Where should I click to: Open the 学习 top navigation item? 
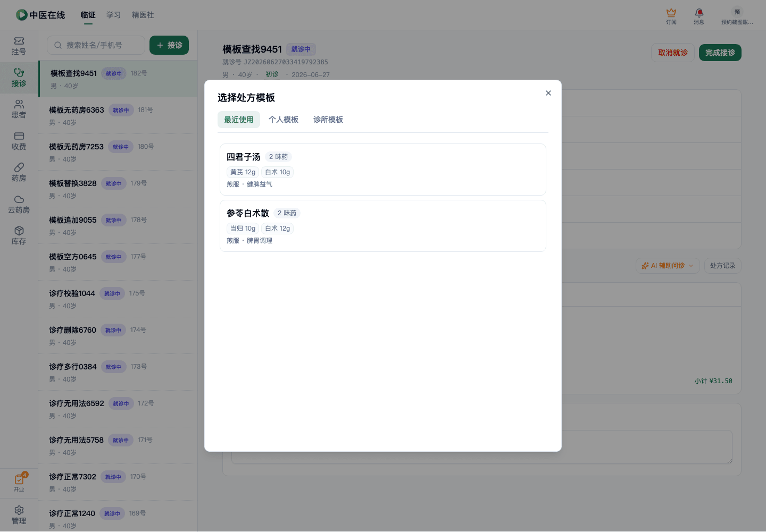click(x=114, y=15)
